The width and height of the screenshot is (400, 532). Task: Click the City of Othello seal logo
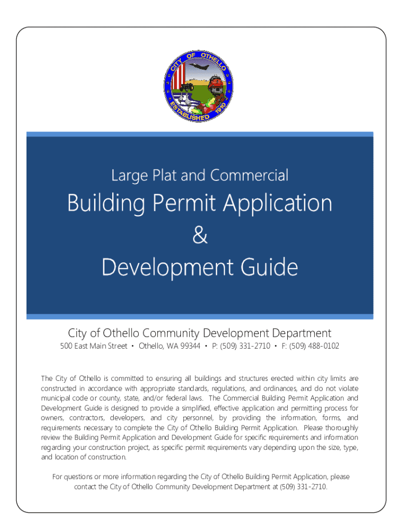click(x=200, y=86)
